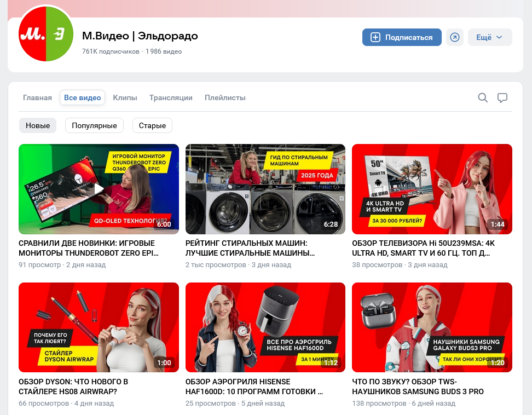The image size is (532, 415).
Task: Open the Hisense HAF1600D air fryer thumbnail
Action: click(x=265, y=327)
